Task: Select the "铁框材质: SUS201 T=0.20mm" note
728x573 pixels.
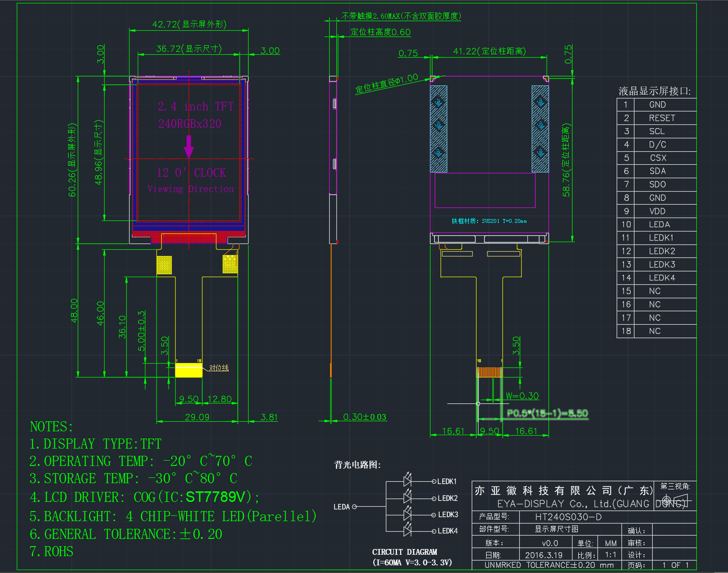Action: click(x=489, y=221)
